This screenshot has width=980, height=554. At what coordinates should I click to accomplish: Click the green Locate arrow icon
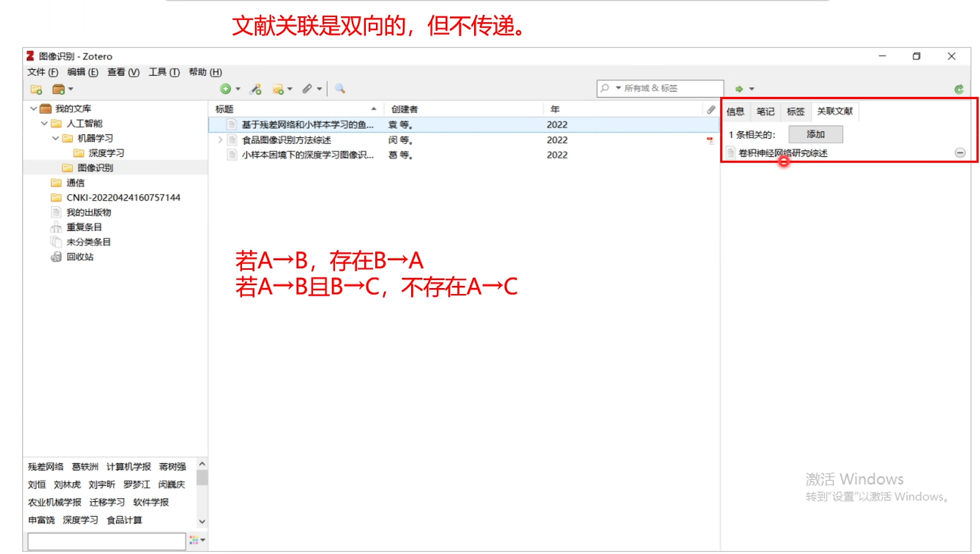(x=740, y=89)
